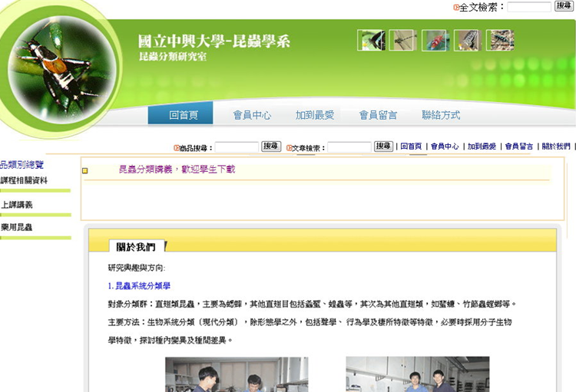Screen dimensions: 576x392
Task: Open the 會員中心 main navigation tab
Action: [x=252, y=115]
